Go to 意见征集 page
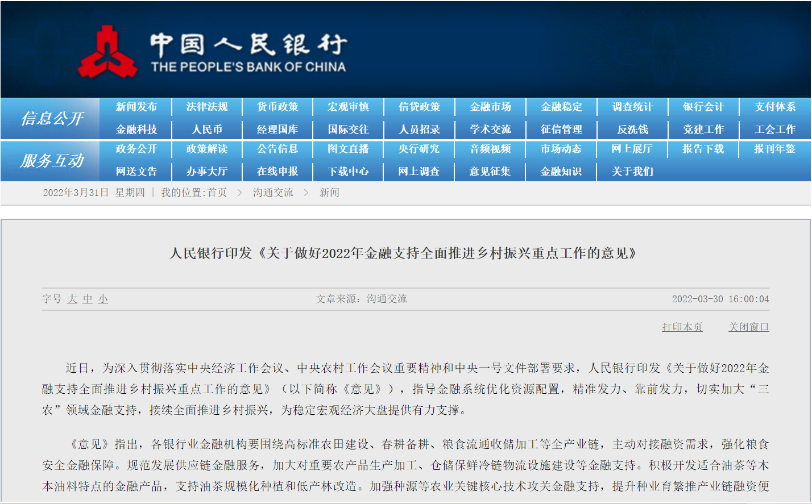 490,172
